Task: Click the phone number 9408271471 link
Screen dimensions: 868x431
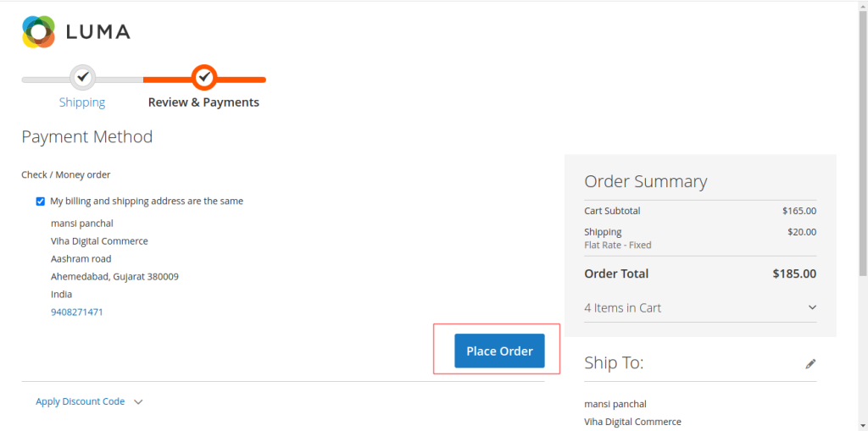Action: [x=77, y=312]
